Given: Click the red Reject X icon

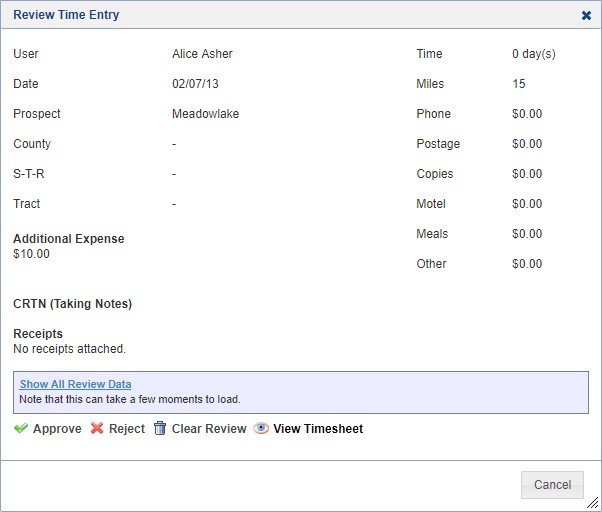Looking at the screenshot, I should pyautogui.click(x=97, y=428).
